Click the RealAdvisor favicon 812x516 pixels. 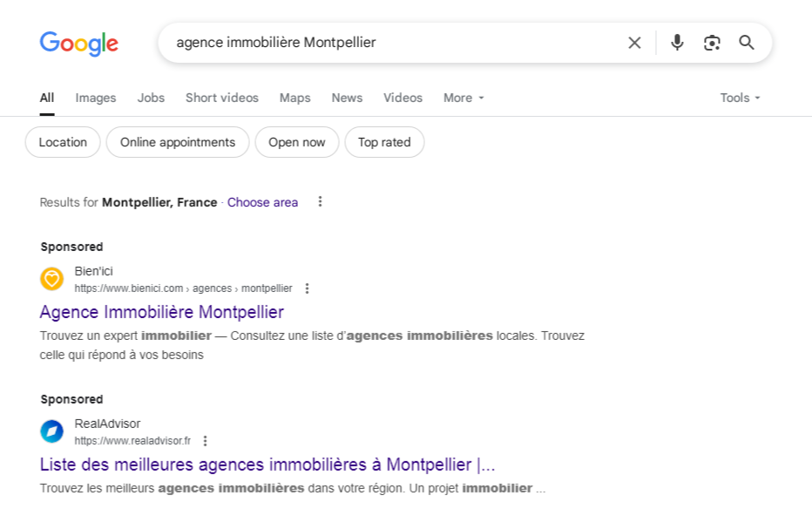[51, 431]
